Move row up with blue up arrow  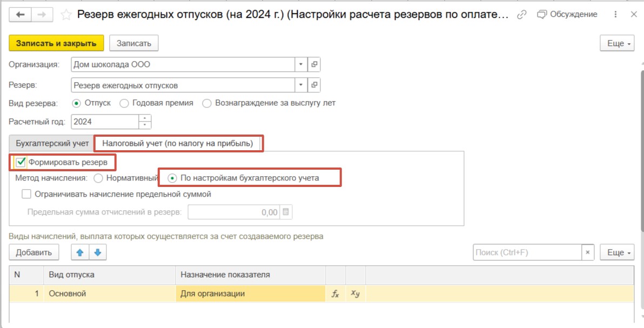pos(80,252)
